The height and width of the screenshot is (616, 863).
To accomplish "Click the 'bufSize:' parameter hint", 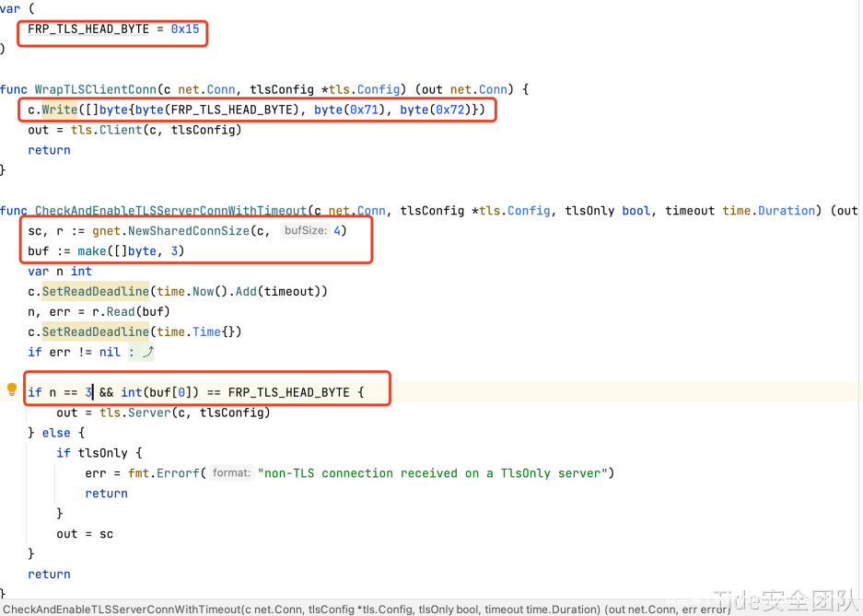I will tap(305, 230).
